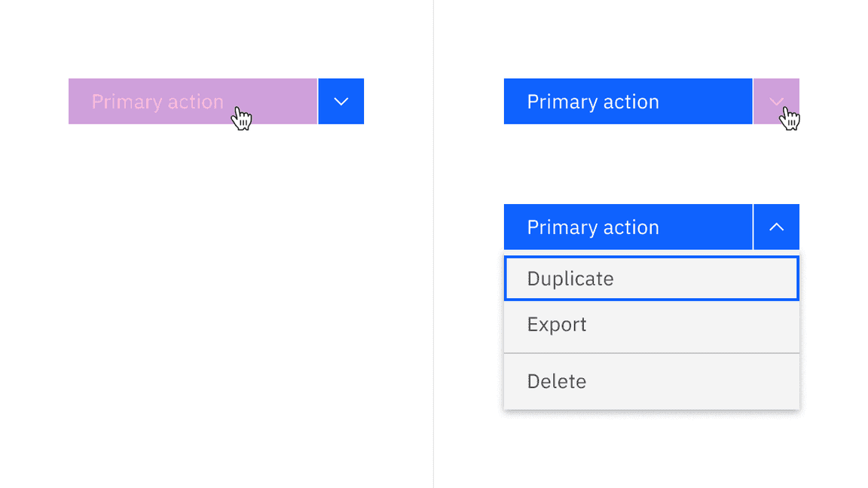868x488 pixels.
Task: Click Primary action above the expanded menu
Action: (x=628, y=227)
